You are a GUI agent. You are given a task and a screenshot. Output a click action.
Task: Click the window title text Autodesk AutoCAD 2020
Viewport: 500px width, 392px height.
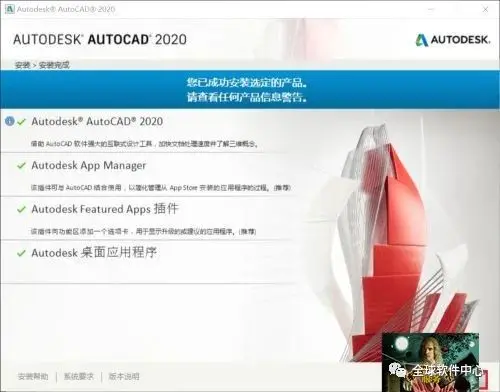66,9
